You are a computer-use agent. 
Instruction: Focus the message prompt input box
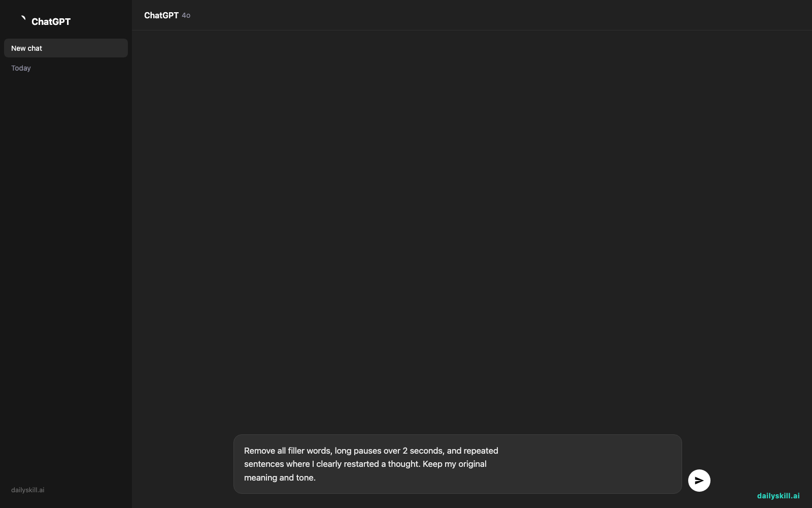457,464
